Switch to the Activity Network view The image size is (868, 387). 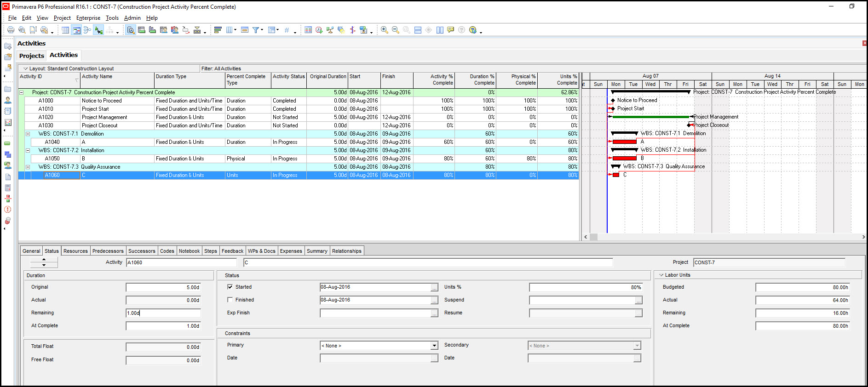(87, 30)
